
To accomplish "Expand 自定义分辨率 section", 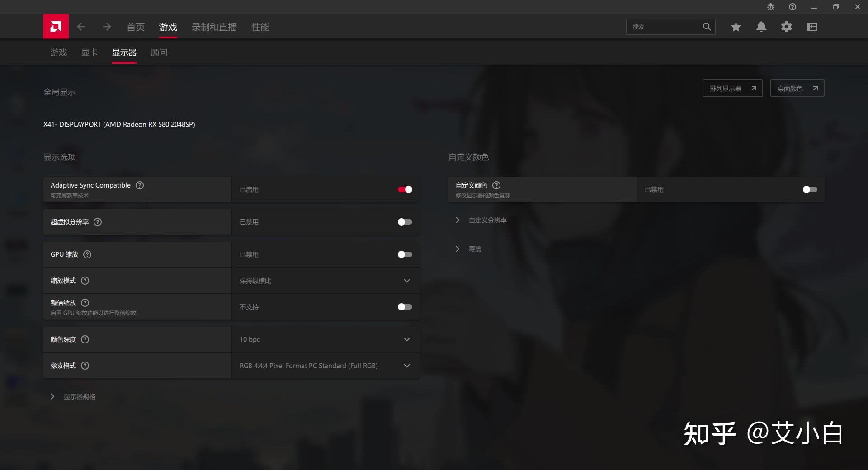I will tap(481, 220).
